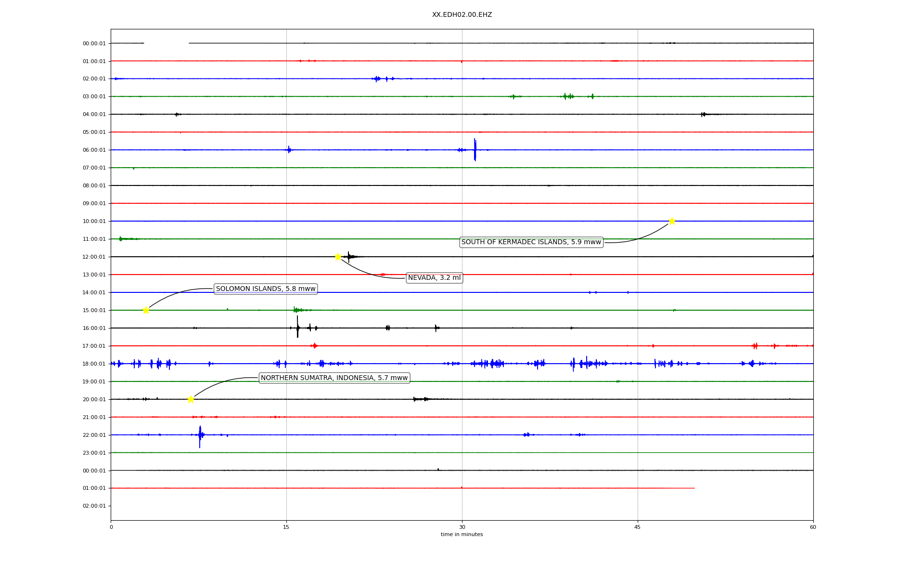This screenshot has height=578, width=924.
Task: Click the 02:00:01 label on the bottom row
Action: [x=94, y=506]
